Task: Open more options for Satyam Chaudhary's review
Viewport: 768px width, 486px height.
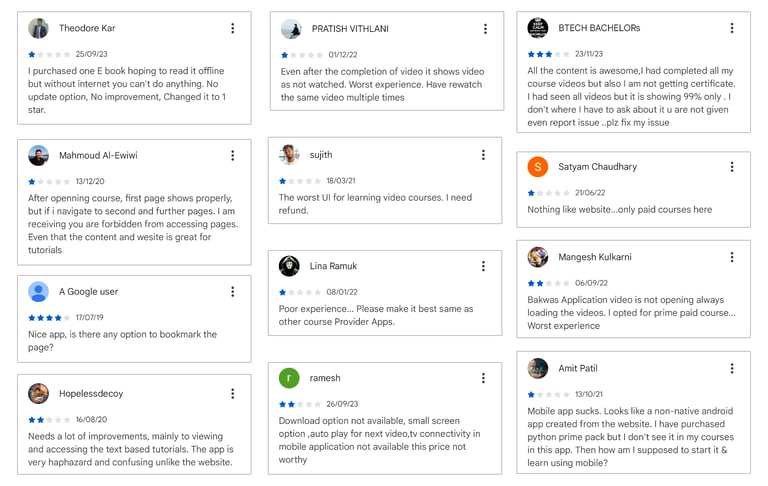Action: coord(732,167)
